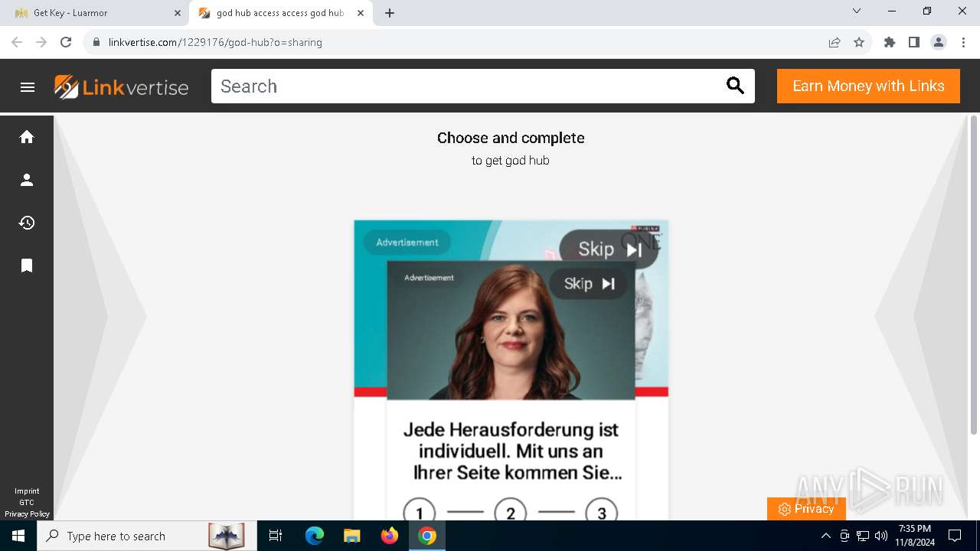Open volume control in tray
The width and height of the screenshot is (980, 551).
[881, 536]
